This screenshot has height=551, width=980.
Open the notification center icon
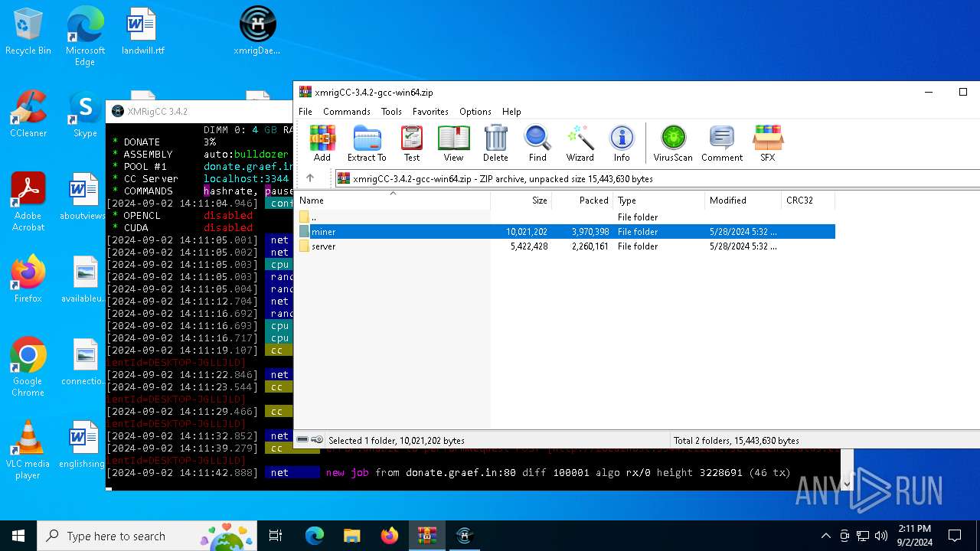click(955, 536)
